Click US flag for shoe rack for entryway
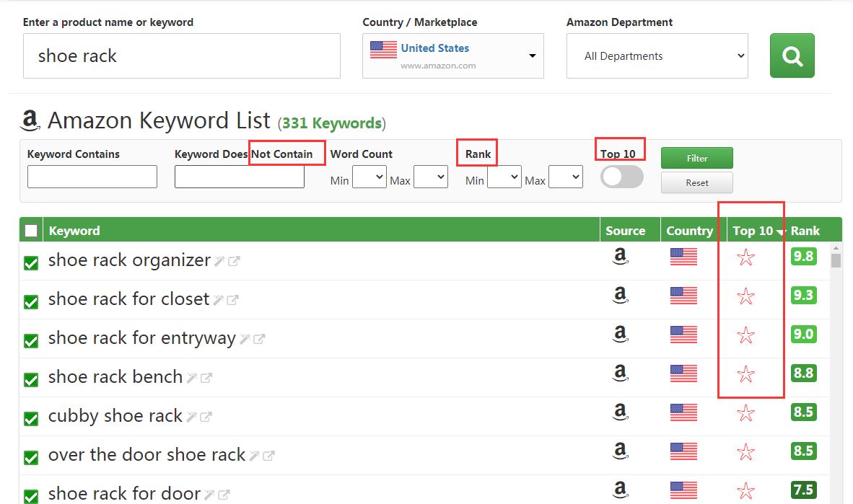 click(683, 335)
